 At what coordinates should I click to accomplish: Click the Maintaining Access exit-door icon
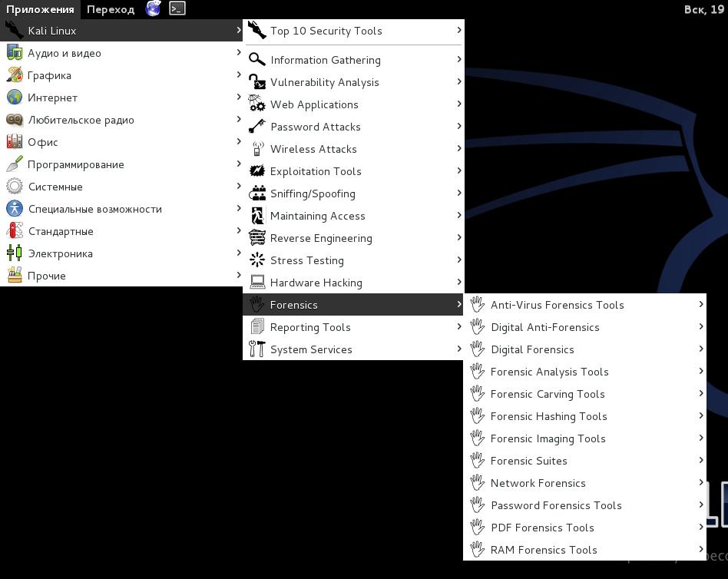point(256,216)
